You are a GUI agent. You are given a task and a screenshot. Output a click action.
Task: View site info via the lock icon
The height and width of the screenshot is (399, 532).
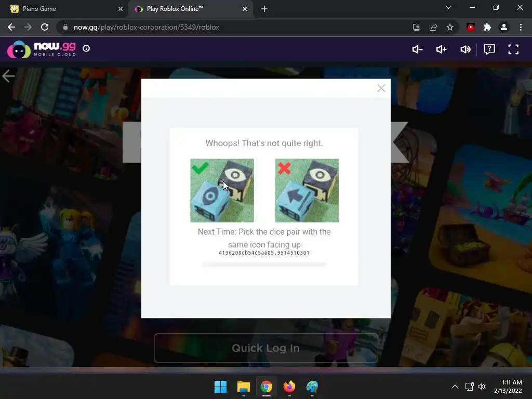pos(65,27)
